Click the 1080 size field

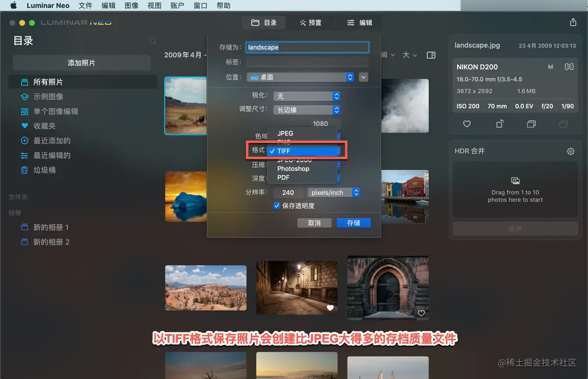[x=320, y=124]
